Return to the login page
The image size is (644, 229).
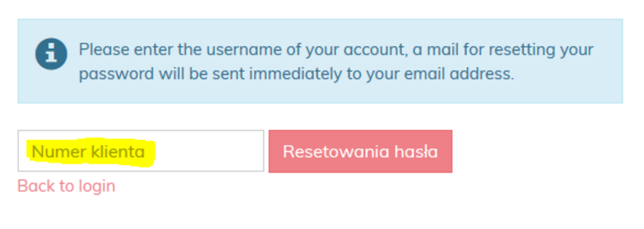[x=66, y=186]
